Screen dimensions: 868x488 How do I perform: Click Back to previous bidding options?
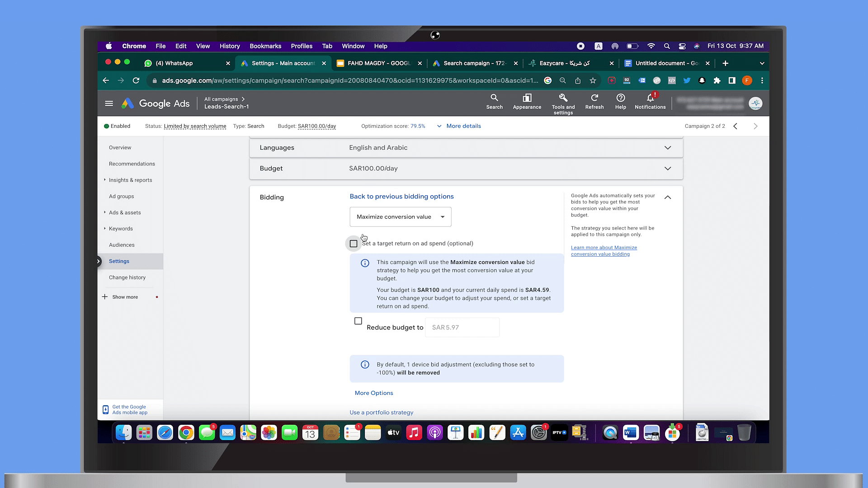(401, 197)
